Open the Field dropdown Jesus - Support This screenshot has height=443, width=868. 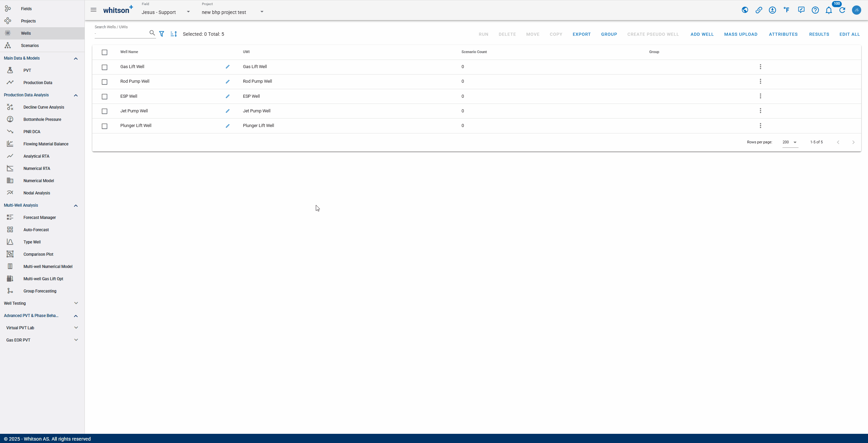click(166, 12)
